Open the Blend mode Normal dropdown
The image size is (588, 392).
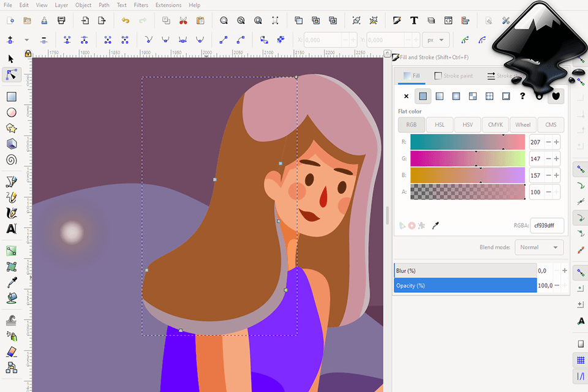pos(539,247)
